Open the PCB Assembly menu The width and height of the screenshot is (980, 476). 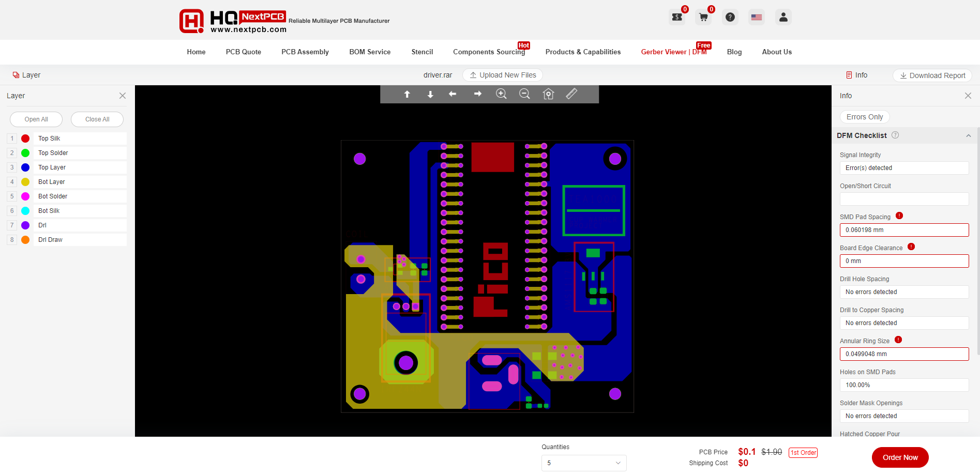click(x=305, y=52)
